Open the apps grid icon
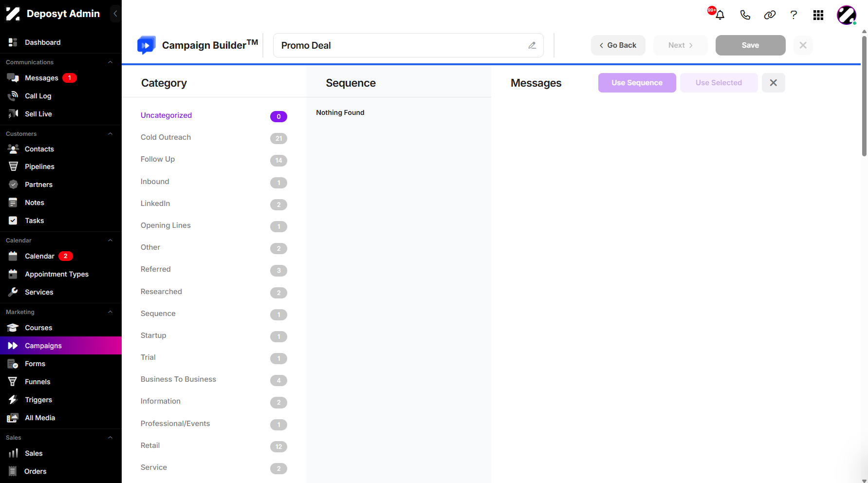Viewport: 868px width, 483px height. [x=818, y=15]
